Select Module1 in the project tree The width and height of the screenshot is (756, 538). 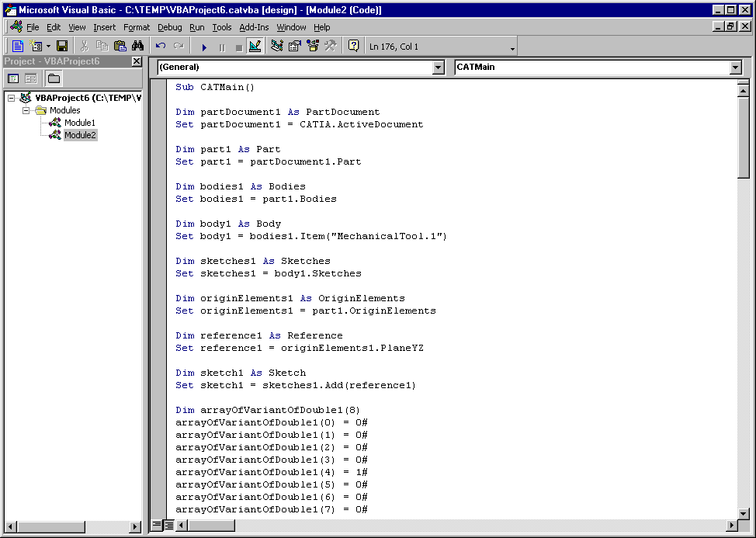pos(80,123)
